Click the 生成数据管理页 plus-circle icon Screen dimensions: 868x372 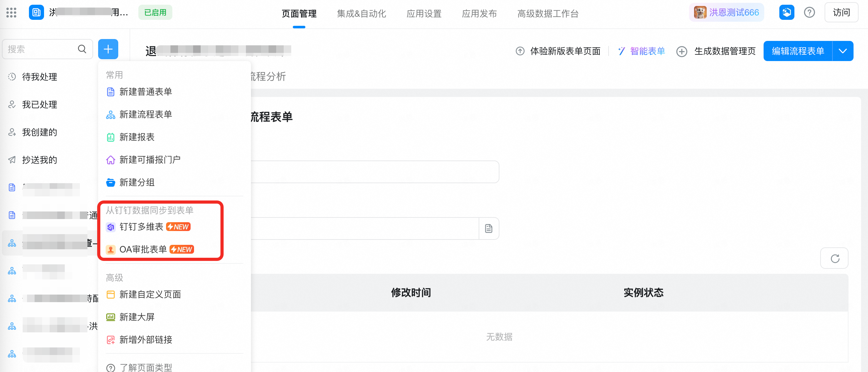coord(682,51)
